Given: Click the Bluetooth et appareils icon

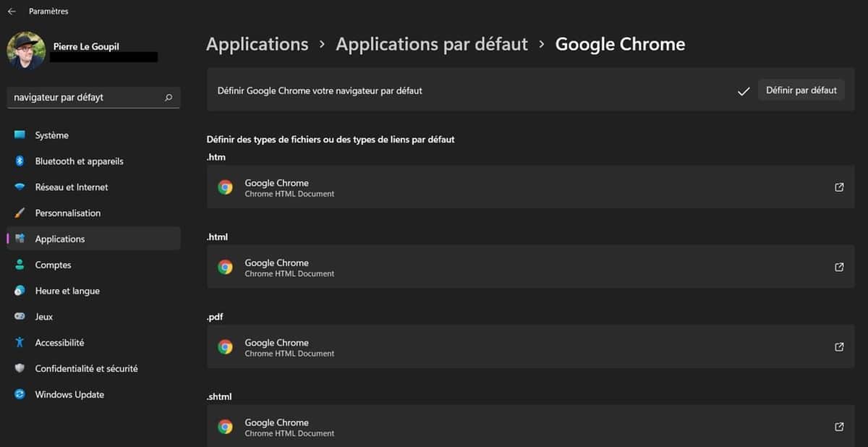Looking at the screenshot, I should (x=20, y=161).
